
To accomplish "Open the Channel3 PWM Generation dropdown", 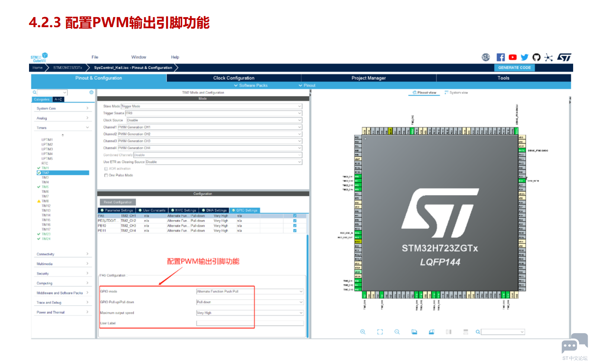I will coord(210,141).
